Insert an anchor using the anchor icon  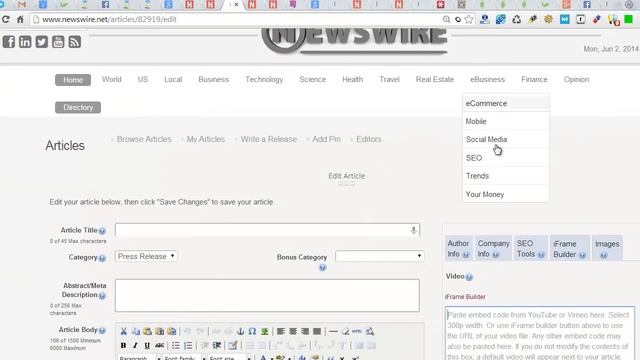pyautogui.click(x=240, y=331)
